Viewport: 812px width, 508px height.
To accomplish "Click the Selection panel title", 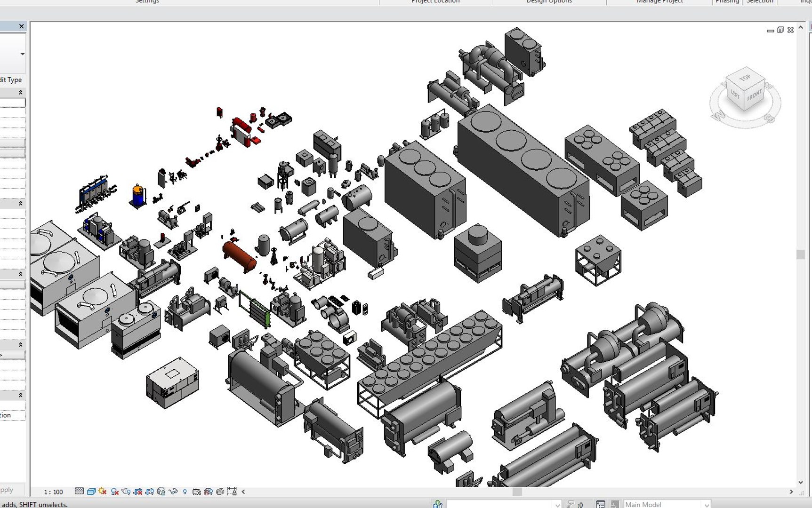I will [x=760, y=1].
